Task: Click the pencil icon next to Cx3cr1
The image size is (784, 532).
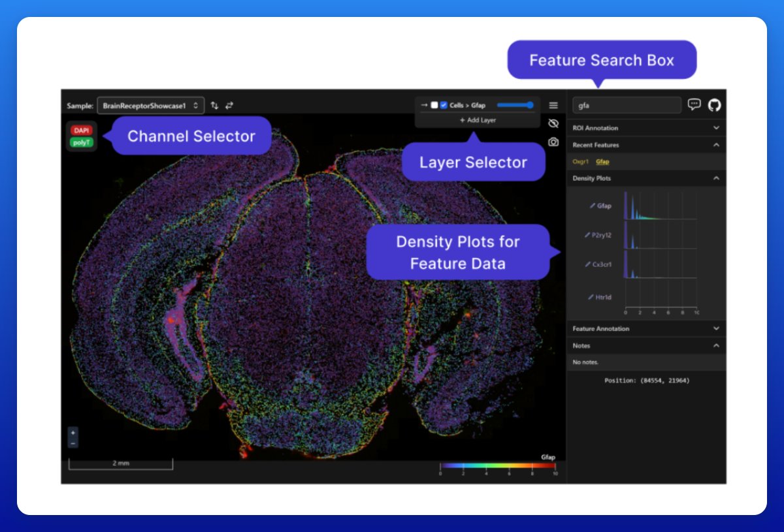Action: click(588, 264)
